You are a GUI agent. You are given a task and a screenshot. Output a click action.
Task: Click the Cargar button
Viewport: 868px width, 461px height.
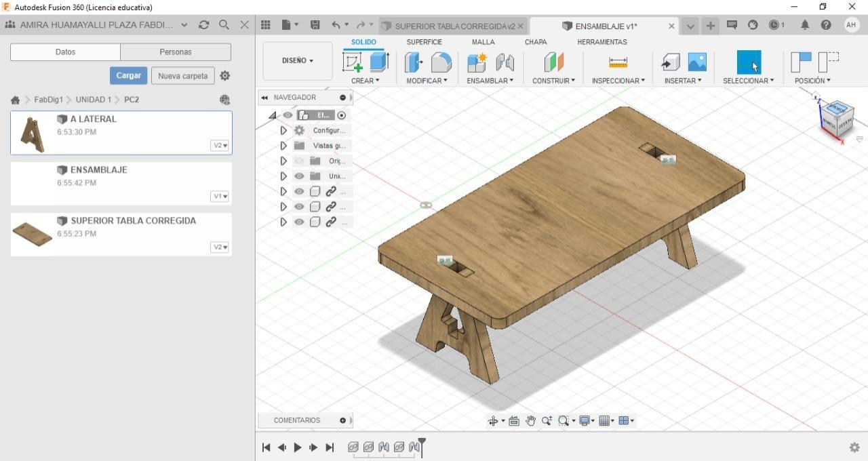coord(128,76)
